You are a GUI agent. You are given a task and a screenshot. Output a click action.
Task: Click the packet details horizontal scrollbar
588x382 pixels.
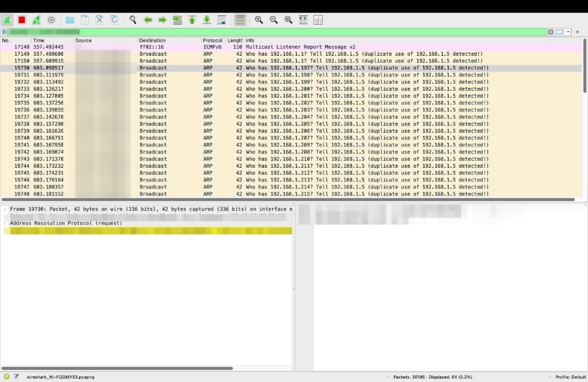(x=117, y=368)
